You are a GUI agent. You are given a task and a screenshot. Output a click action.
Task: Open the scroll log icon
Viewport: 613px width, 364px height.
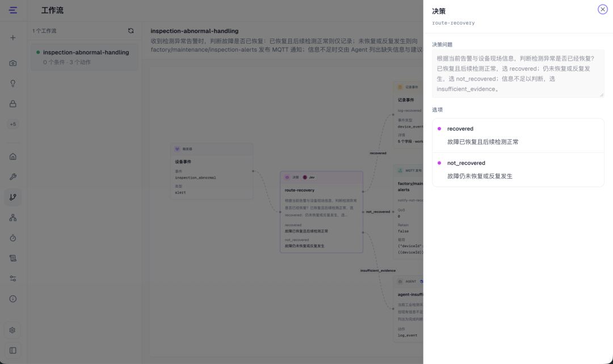pos(13,258)
